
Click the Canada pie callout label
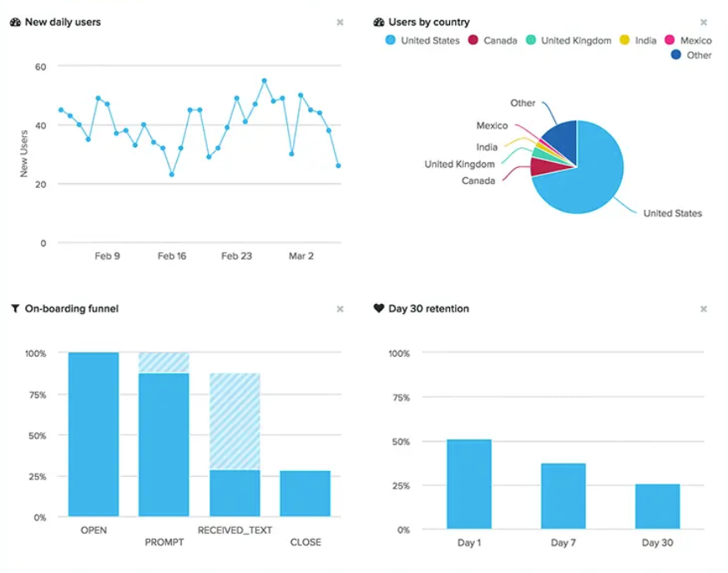click(478, 180)
